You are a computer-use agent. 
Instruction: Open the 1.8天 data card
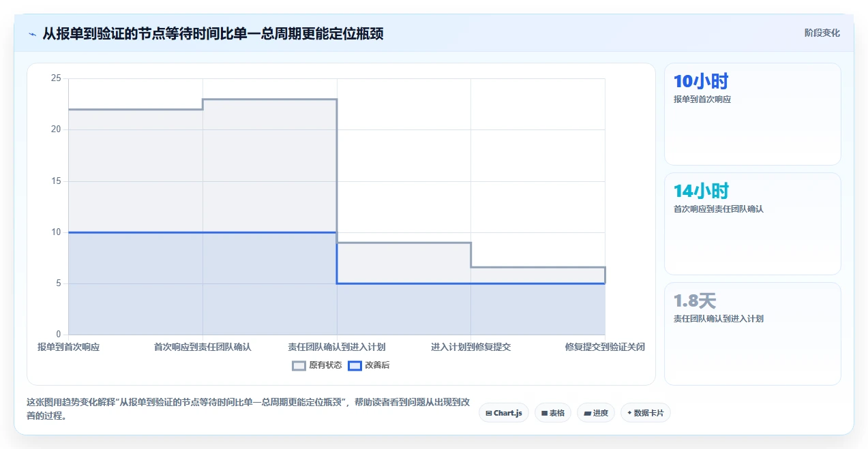pyautogui.click(x=753, y=334)
